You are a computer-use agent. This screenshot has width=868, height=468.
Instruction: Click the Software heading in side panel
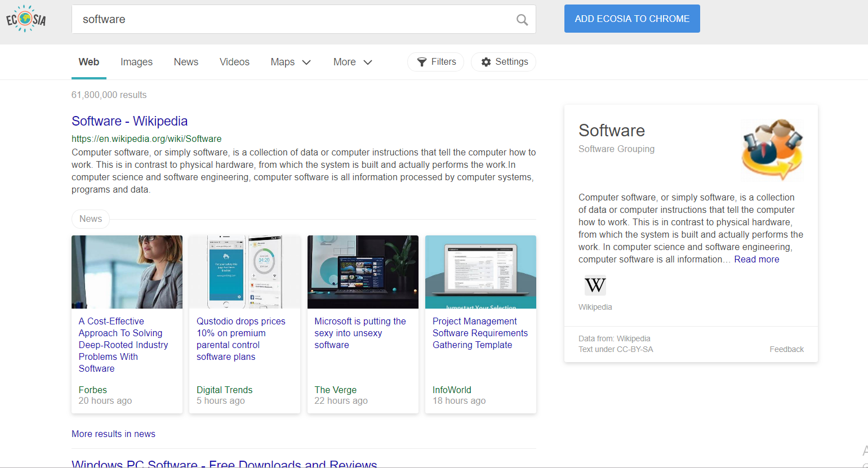(612, 130)
